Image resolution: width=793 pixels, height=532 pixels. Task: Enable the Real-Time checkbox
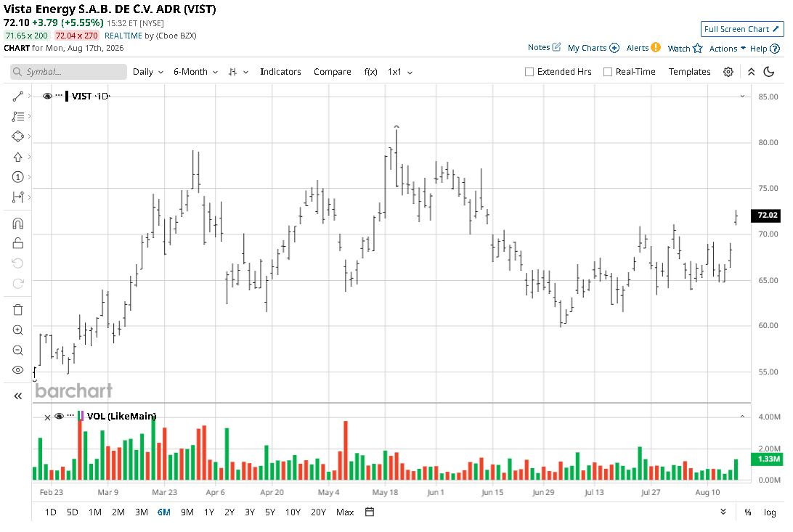(608, 72)
